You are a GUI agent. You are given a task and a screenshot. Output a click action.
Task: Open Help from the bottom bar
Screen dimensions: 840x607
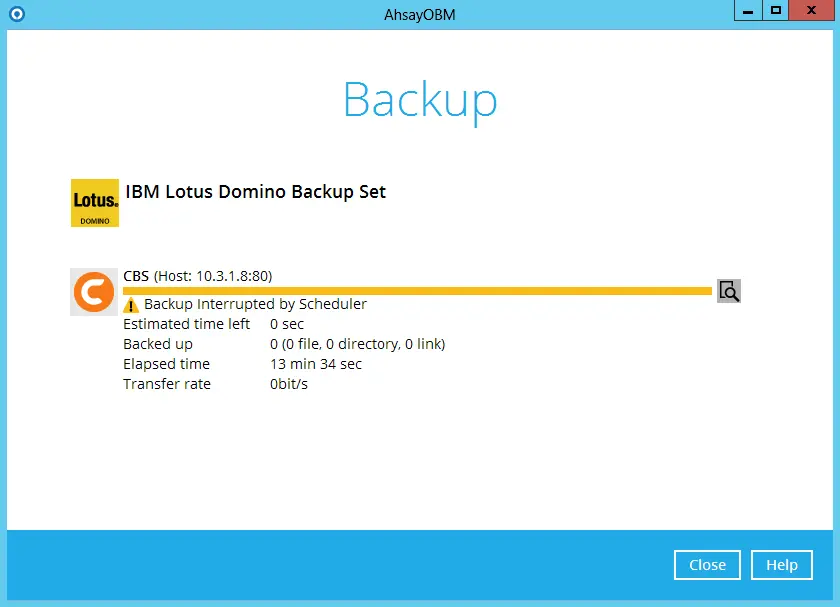[781, 565]
